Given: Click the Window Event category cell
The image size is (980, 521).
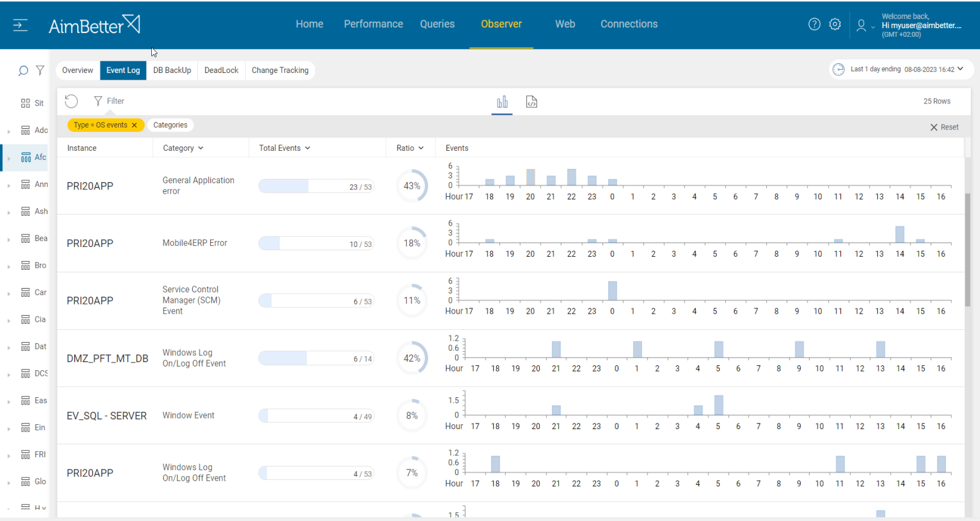Looking at the screenshot, I should click(188, 416).
